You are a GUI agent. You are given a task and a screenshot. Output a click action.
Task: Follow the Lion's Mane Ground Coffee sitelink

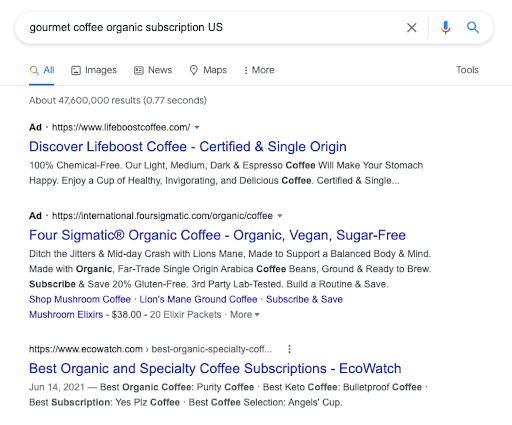pyautogui.click(x=198, y=299)
